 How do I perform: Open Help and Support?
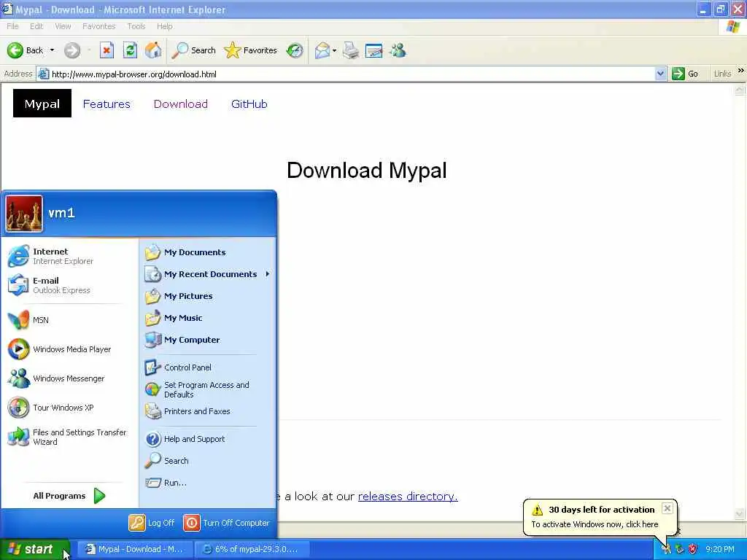[207, 438]
